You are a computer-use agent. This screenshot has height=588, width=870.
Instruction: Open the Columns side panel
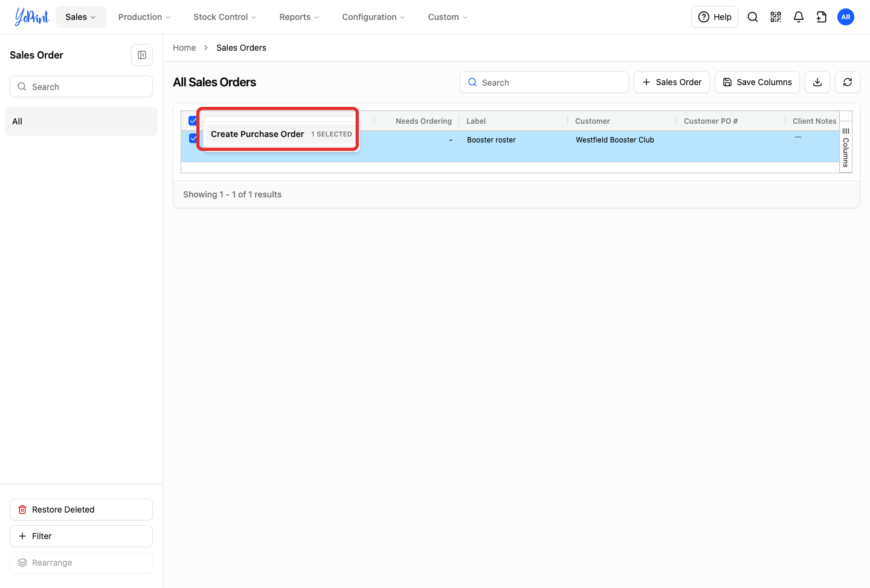(846, 147)
